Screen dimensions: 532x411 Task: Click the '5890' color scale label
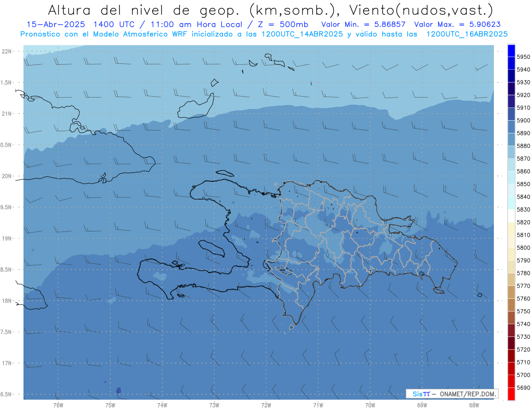pos(524,133)
